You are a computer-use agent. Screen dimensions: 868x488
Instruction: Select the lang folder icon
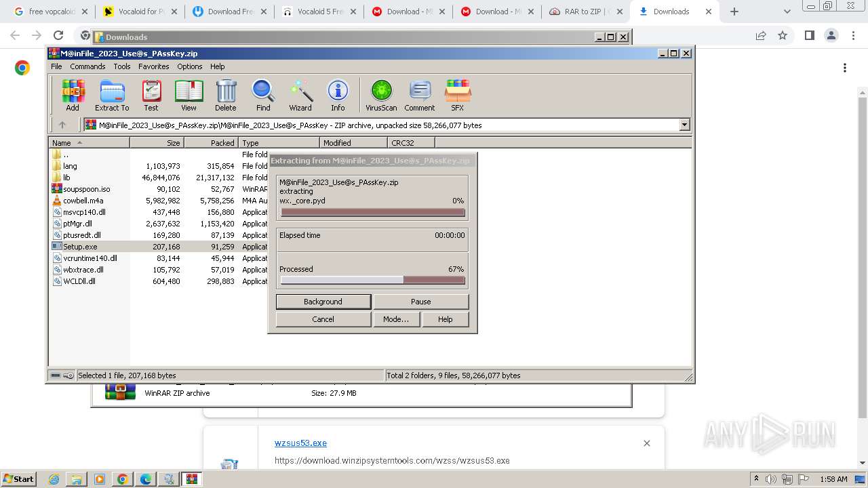tap(57, 166)
